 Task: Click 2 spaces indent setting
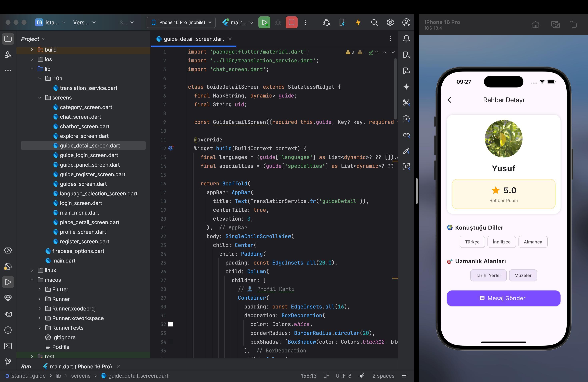click(383, 376)
